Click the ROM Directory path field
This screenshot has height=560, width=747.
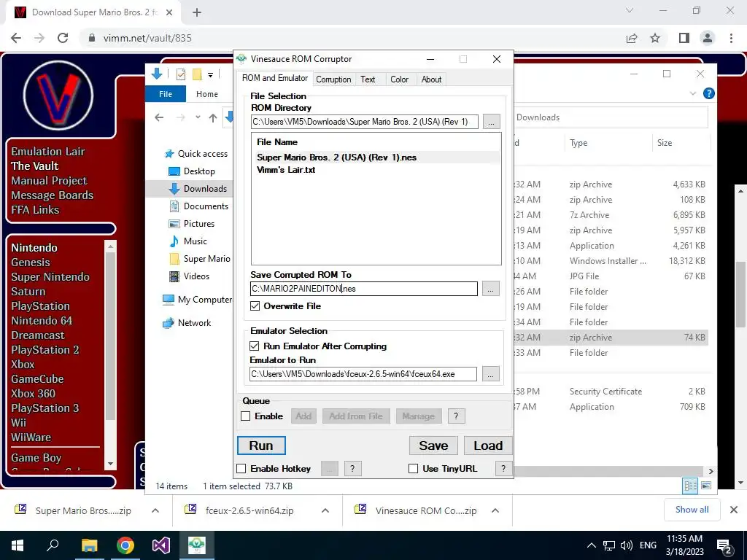click(365, 122)
